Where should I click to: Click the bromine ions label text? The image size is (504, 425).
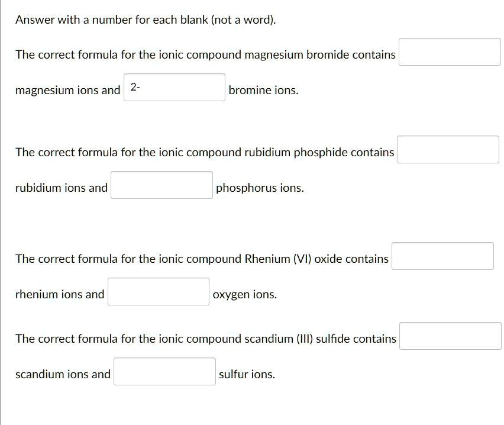point(264,90)
